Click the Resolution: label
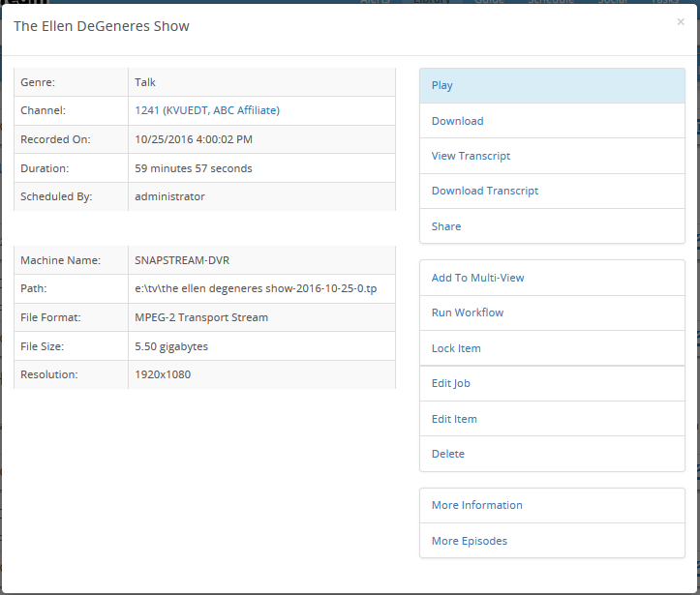 pos(49,374)
